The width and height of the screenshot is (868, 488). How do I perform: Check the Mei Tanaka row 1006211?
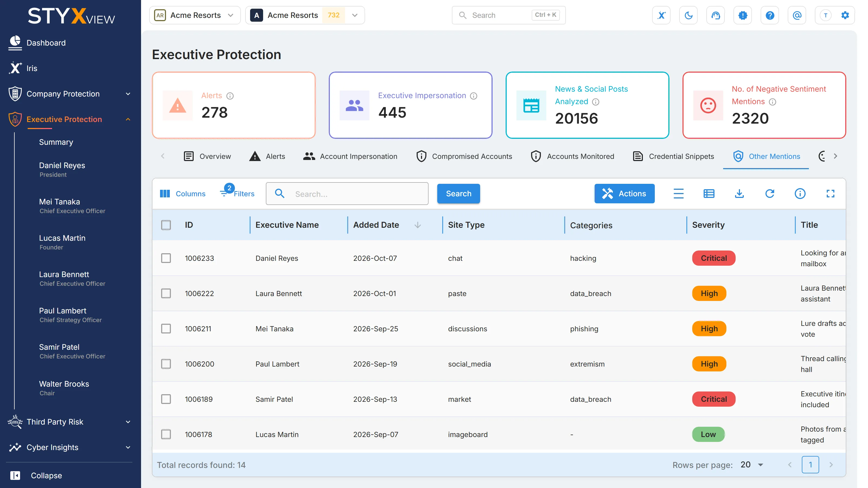coord(166,329)
